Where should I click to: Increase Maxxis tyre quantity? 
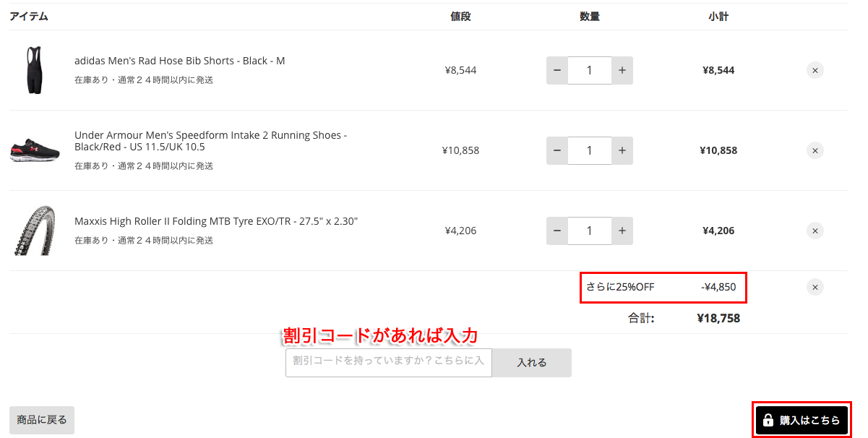[x=622, y=231]
